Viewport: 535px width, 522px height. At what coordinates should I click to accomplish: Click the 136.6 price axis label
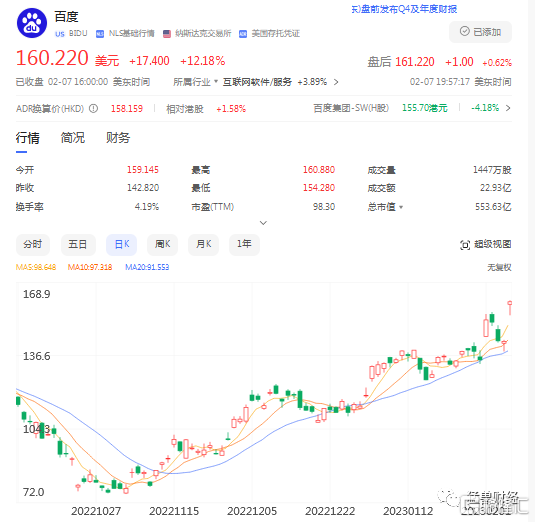pyautogui.click(x=37, y=356)
